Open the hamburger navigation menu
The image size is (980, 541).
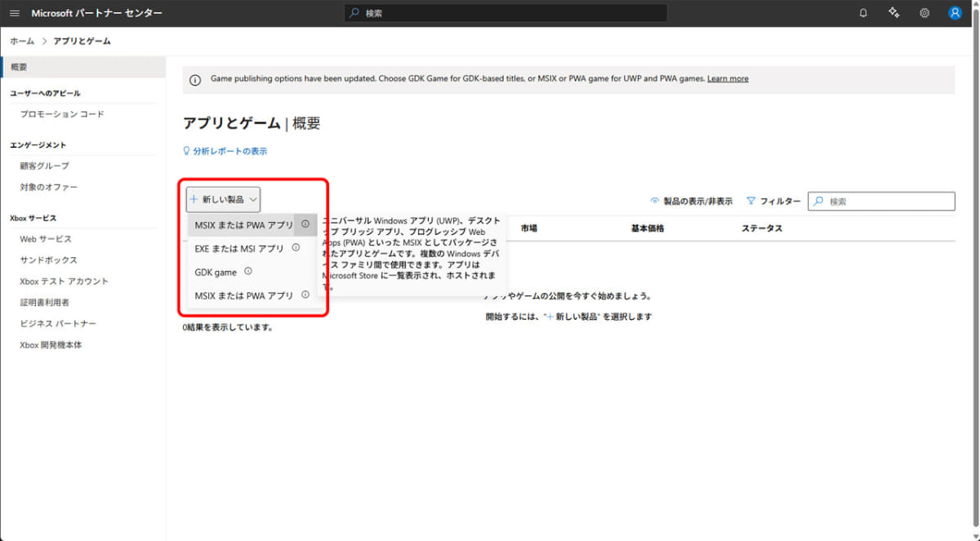15,13
